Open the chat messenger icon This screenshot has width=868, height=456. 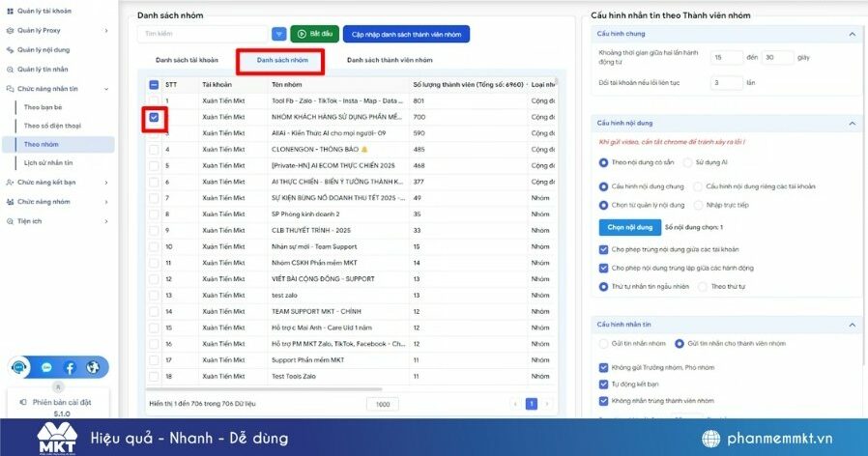click(x=46, y=367)
